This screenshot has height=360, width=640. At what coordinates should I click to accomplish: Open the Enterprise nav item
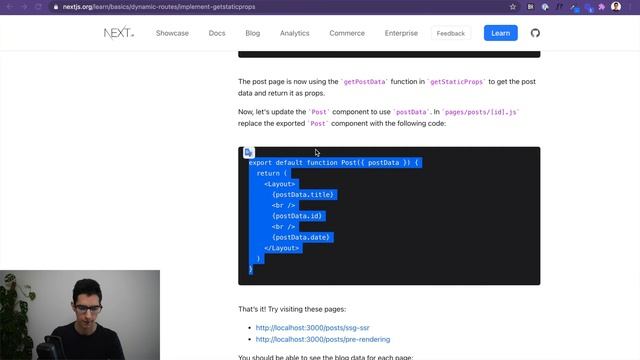(401, 33)
